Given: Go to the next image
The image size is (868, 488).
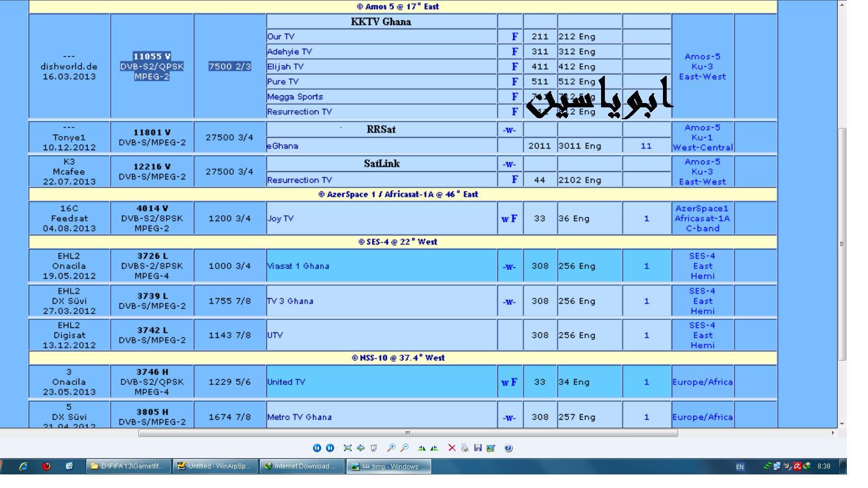Looking at the screenshot, I should [330, 448].
